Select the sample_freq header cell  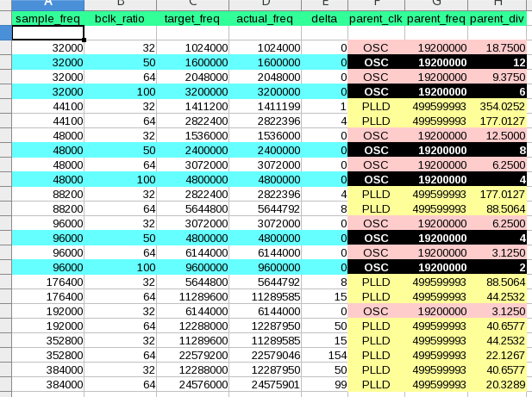[x=47, y=19]
